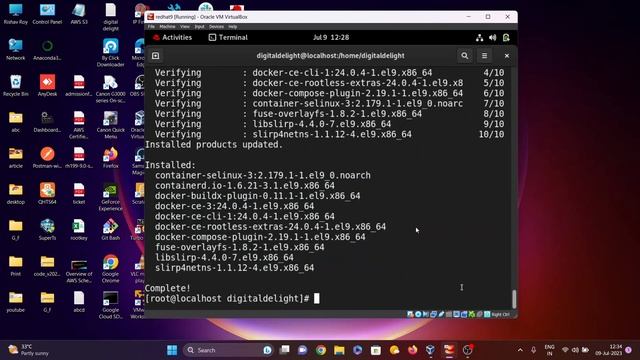
Task: Select the Anaconda desktop icon
Action: coord(47,50)
